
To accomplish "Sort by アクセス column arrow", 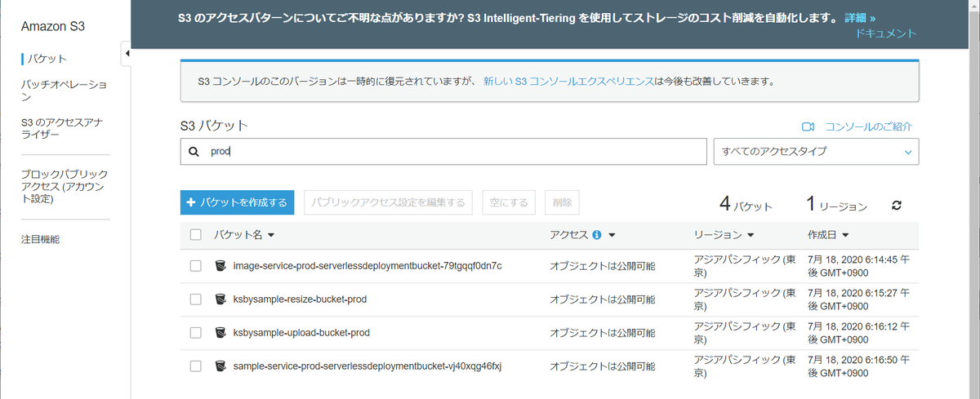I will tap(612, 235).
